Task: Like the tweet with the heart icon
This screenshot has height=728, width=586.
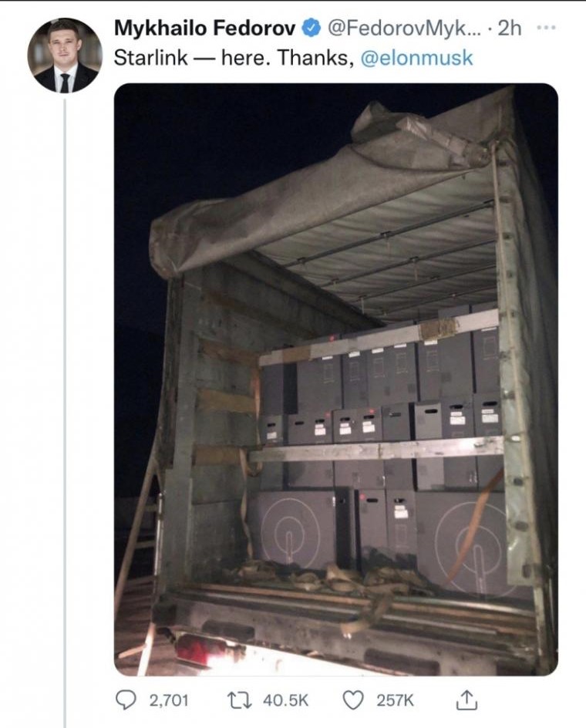Action: click(x=352, y=700)
